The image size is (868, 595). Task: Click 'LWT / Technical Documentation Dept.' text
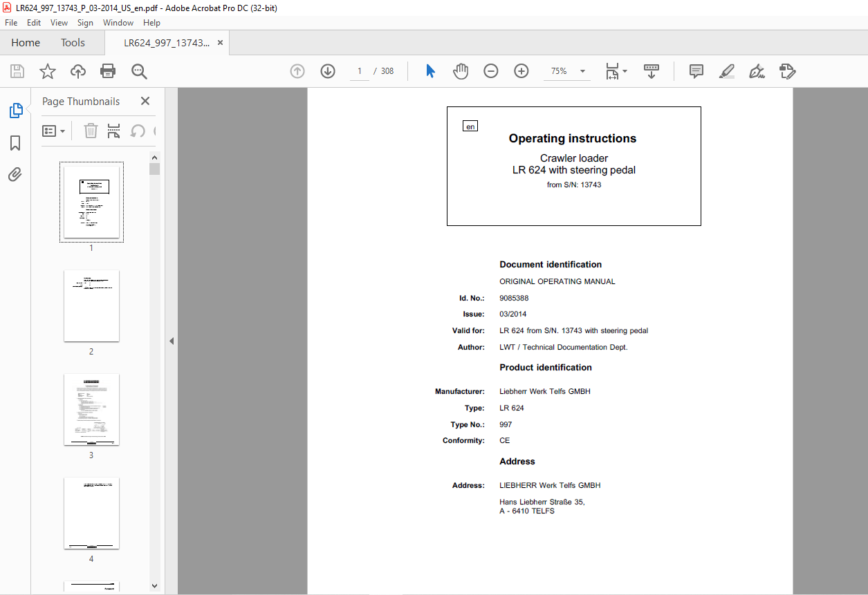tap(564, 348)
